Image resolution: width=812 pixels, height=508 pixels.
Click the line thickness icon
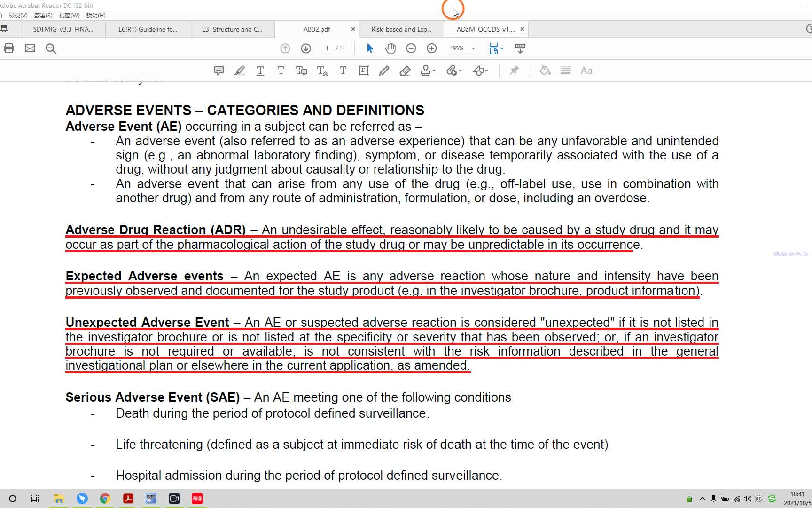(566, 71)
